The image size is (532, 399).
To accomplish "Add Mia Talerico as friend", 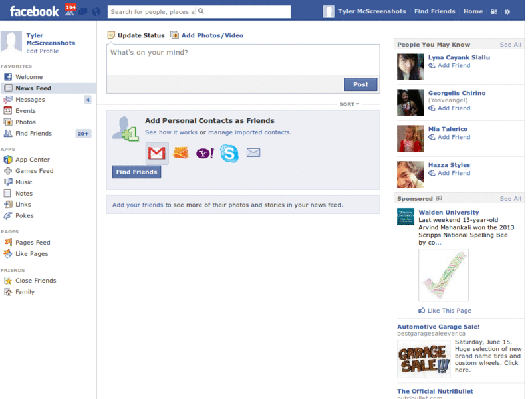I will pyautogui.click(x=450, y=137).
